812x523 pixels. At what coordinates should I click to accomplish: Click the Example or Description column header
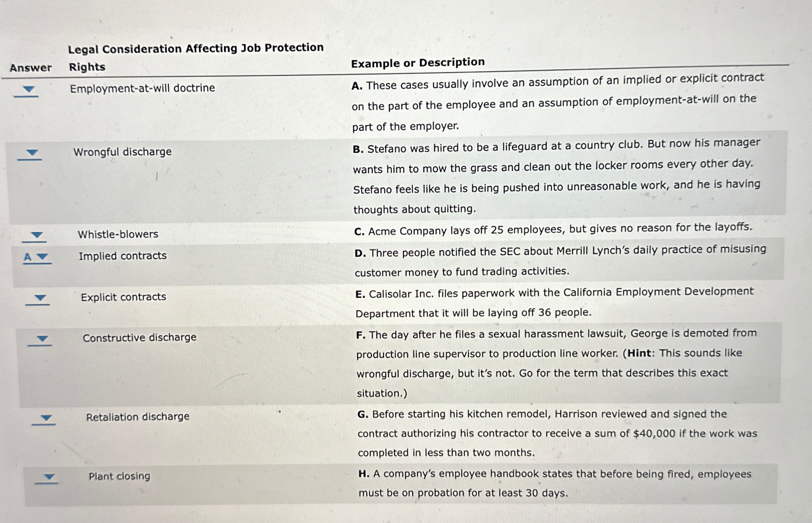tap(418, 62)
